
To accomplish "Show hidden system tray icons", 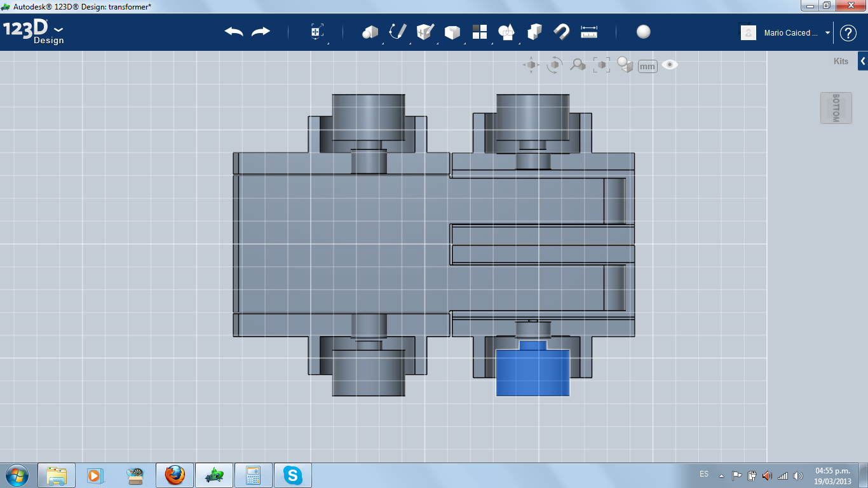I will click(x=721, y=475).
